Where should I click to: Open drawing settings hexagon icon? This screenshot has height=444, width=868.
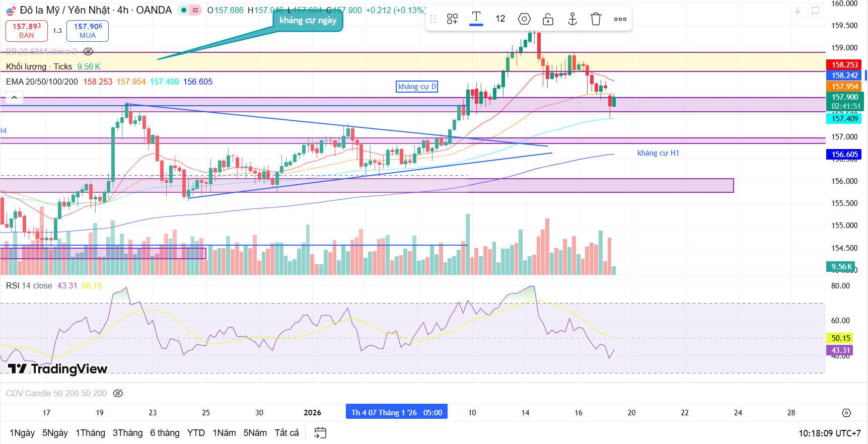point(524,19)
